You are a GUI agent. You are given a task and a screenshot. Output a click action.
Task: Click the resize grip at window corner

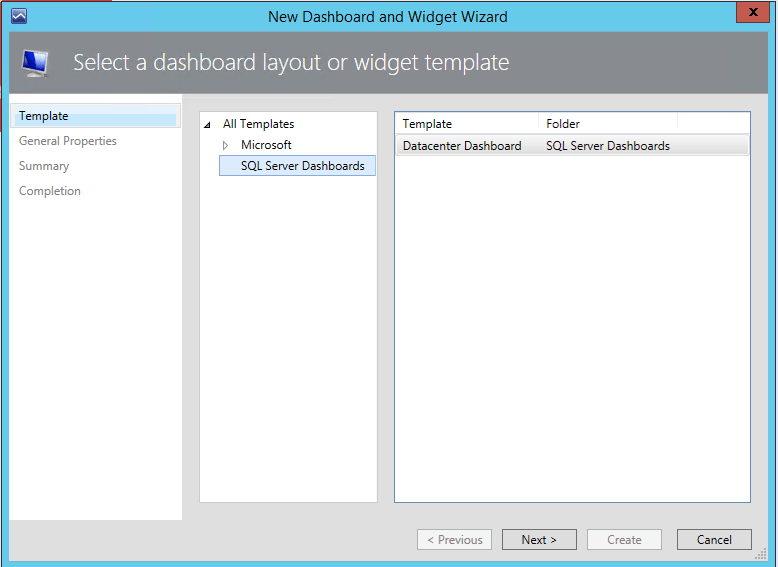(761, 555)
